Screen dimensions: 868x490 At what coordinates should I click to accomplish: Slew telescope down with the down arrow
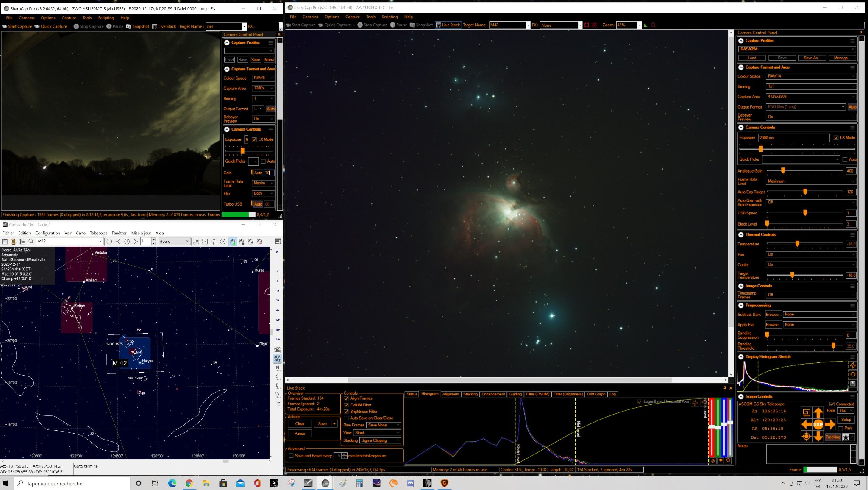[x=818, y=436]
